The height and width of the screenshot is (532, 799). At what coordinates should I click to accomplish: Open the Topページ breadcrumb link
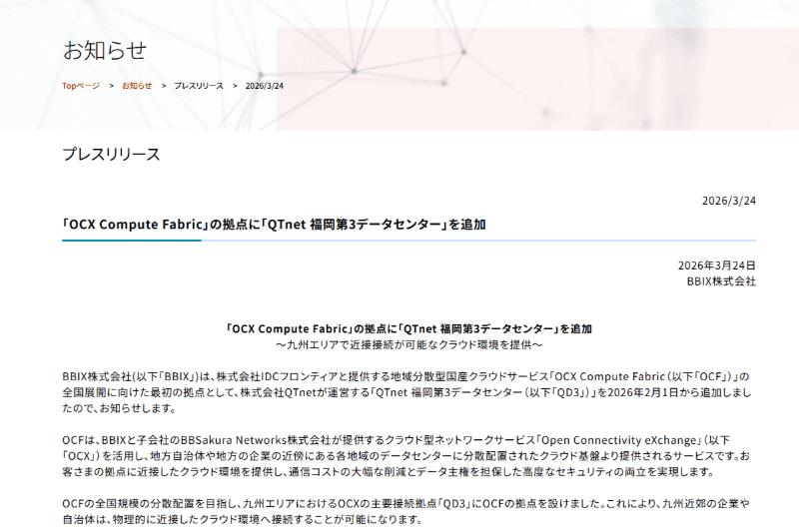pyautogui.click(x=81, y=86)
